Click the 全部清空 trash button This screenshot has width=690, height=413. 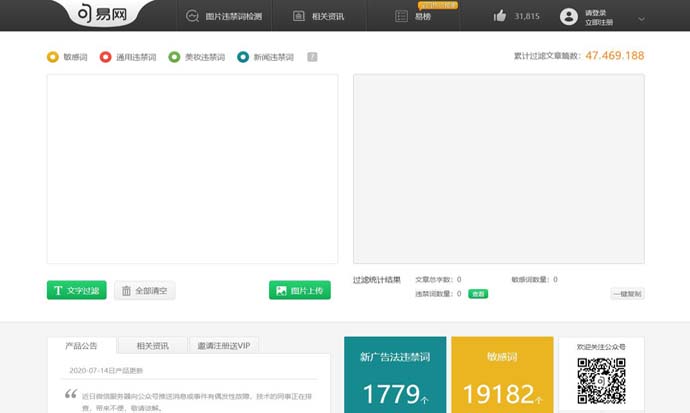click(145, 291)
